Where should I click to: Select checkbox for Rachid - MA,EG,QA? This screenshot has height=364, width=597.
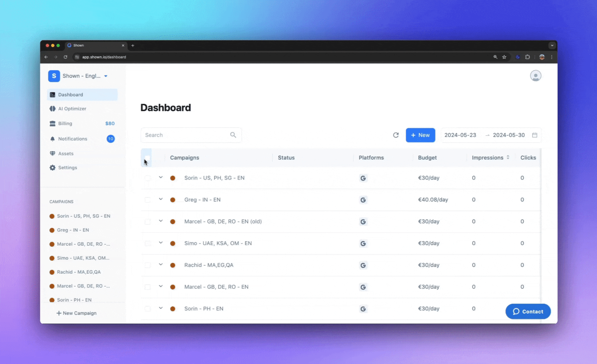click(x=147, y=265)
